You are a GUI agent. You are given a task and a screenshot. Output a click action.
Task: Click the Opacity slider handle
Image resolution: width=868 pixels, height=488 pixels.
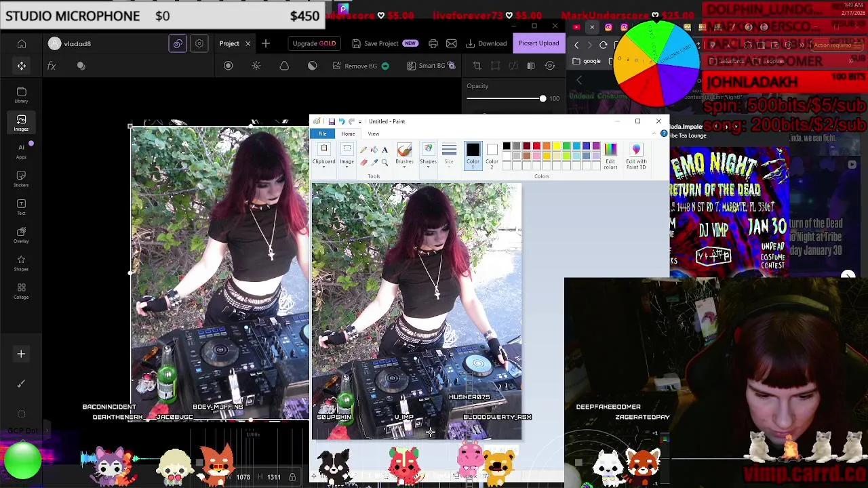pyautogui.click(x=542, y=99)
